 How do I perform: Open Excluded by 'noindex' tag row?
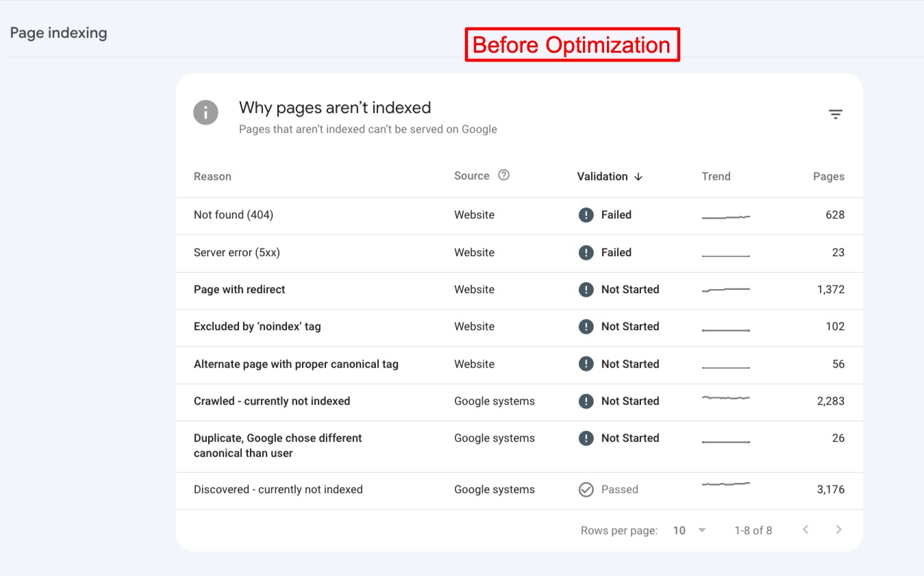tap(257, 327)
